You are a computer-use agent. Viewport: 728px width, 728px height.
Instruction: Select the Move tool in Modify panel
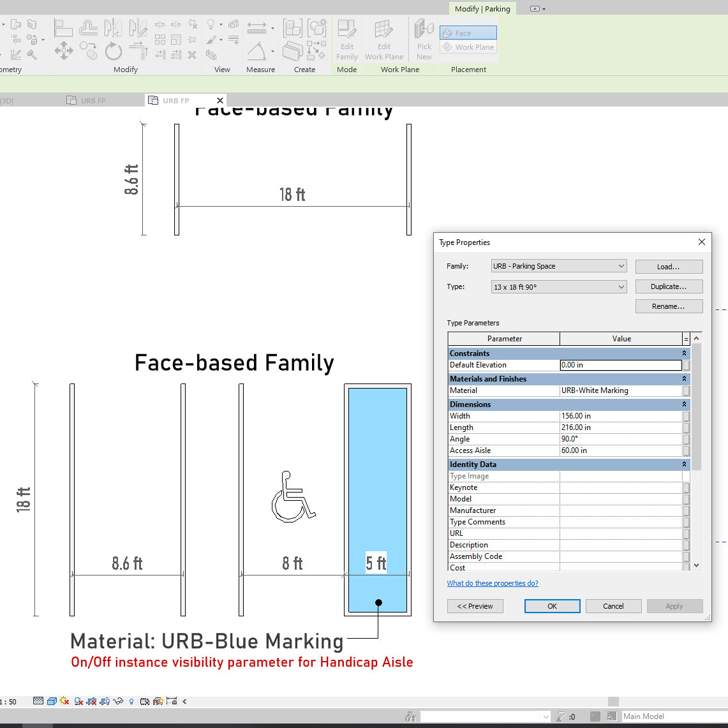click(x=63, y=50)
